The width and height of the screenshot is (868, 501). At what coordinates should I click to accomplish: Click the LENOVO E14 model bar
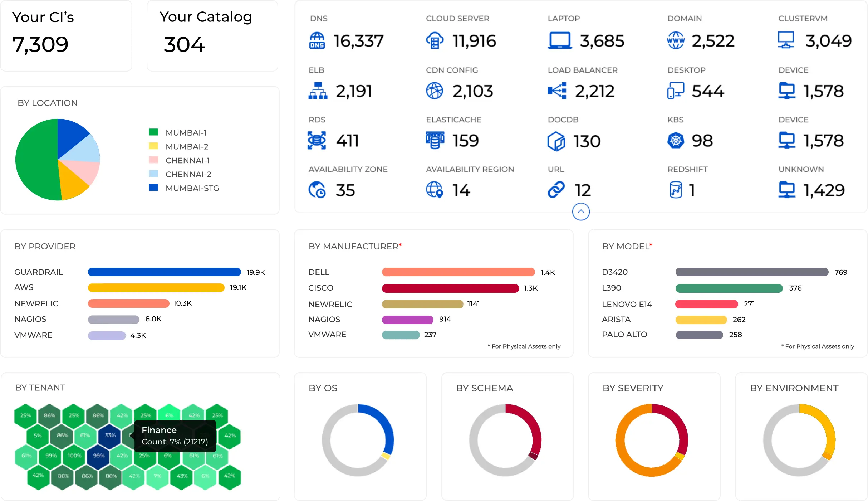point(707,304)
